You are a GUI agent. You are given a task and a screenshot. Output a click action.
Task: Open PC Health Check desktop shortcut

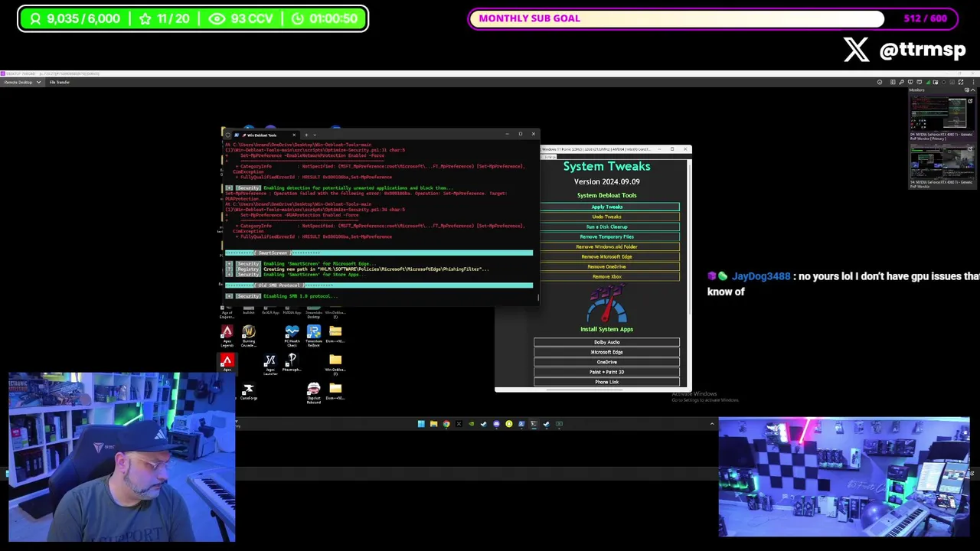pyautogui.click(x=292, y=335)
